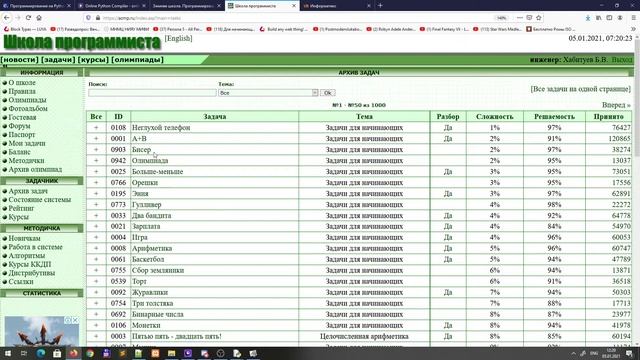Open Microsoft Edge from the taskbar
Image resolution: width=640 pixels, height=360 pixels.
pyautogui.click(x=41, y=353)
